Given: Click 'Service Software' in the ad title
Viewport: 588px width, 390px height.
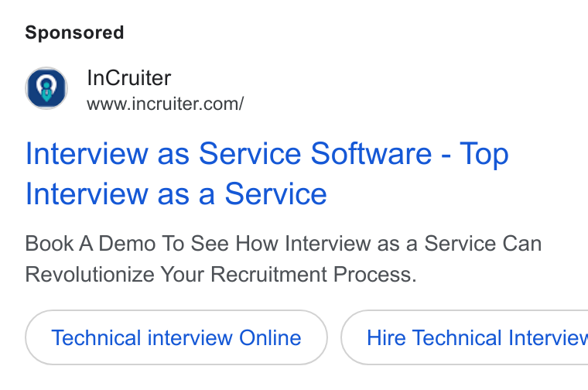Looking at the screenshot, I should click(315, 153).
